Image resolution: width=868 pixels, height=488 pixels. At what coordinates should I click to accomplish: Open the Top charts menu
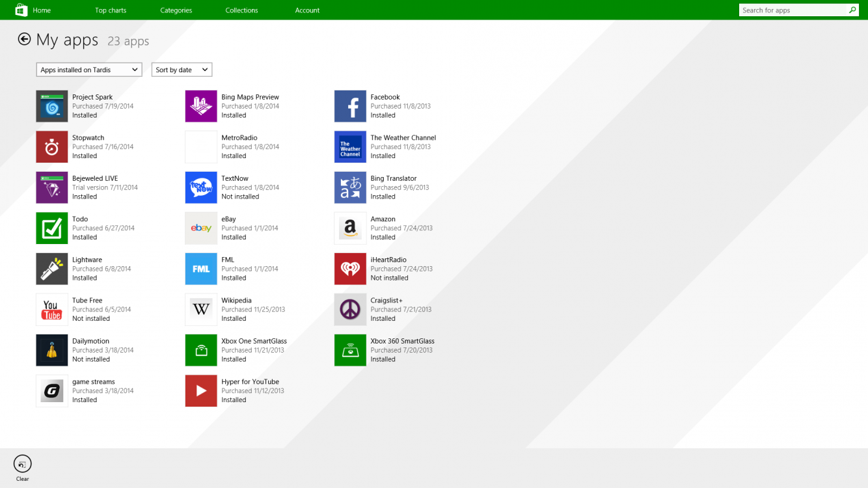[x=111, y=10]
